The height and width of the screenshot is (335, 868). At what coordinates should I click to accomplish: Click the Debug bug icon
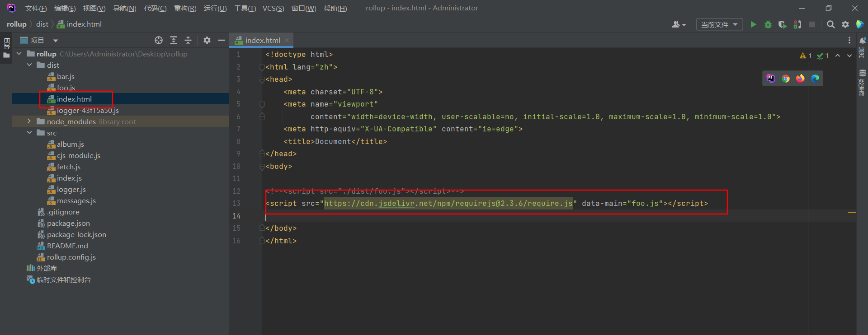click(x=768, y=24)
